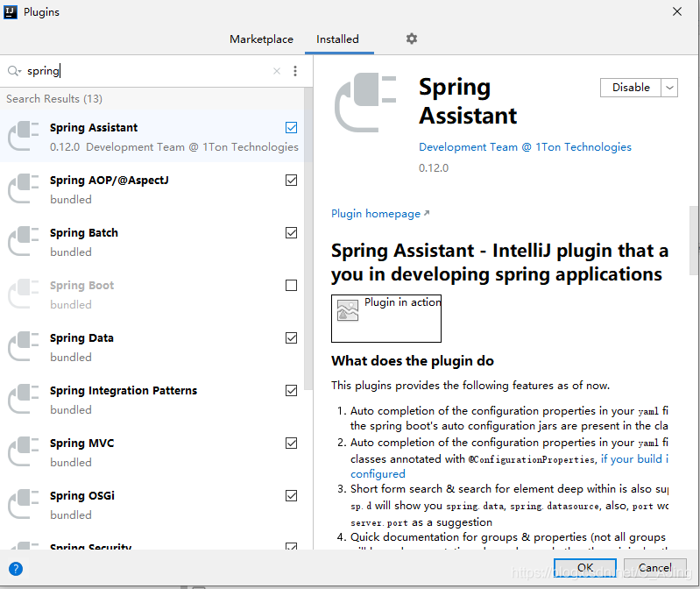Viewport: 700px width, 589px height.
Task: Select the Spring AOP/@AspectJ row
Action: [x=152, y=189]
